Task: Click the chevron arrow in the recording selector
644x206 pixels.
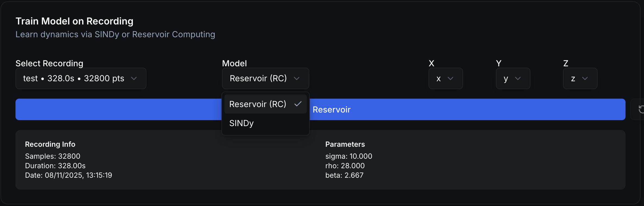Action: click(134, 79)
